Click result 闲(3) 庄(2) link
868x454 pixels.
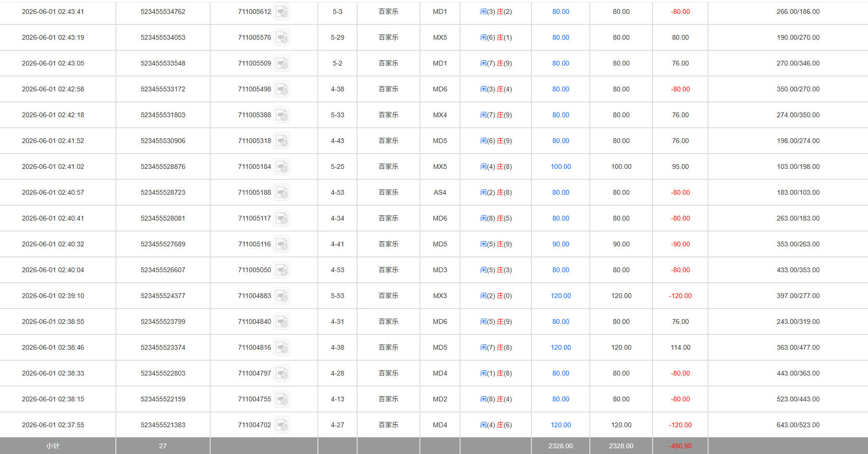(x=496, y=11)
